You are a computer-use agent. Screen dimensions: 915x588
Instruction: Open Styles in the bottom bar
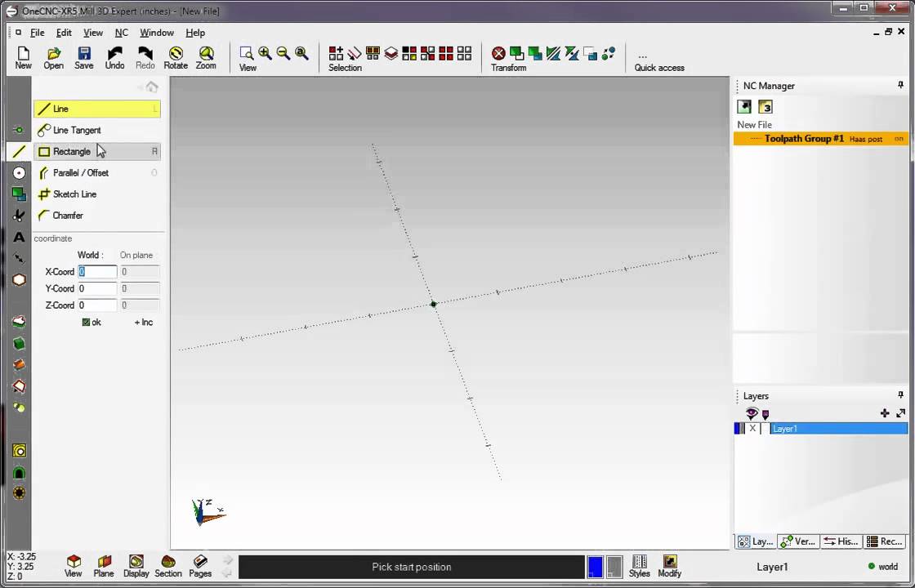[x=640, y=567]
